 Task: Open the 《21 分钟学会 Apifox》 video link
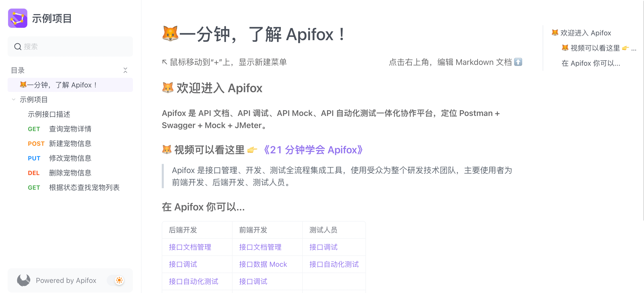click(x=313, y=150)
